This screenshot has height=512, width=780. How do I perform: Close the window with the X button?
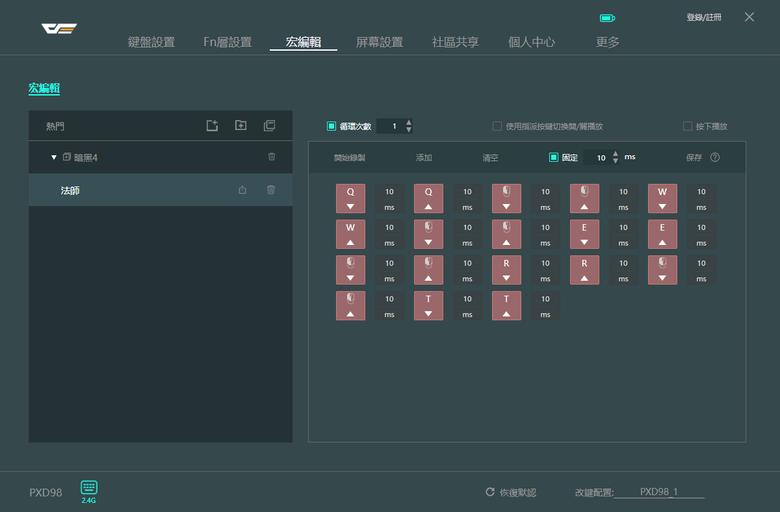[749, 17]
